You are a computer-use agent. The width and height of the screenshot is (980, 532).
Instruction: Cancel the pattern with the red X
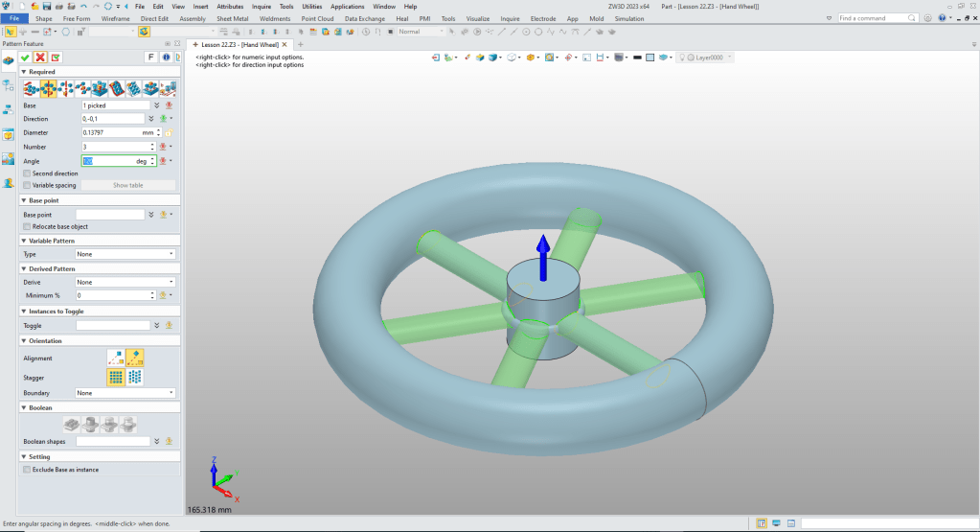click(40, 58)
